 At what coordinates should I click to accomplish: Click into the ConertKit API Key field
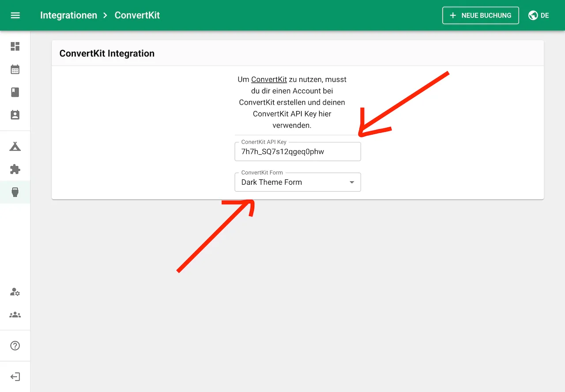tap(298, 152)
